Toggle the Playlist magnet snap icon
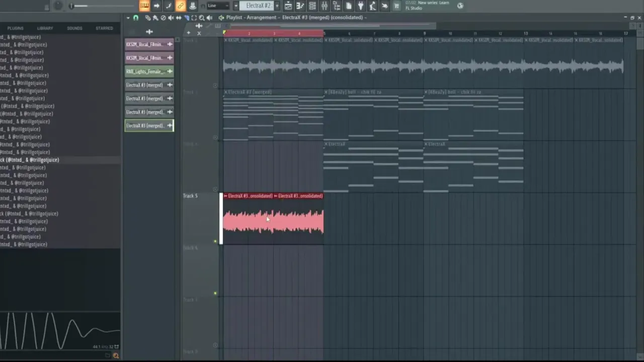Image resolution: width=644 pixels, height=362 pixels. (135, 18)
